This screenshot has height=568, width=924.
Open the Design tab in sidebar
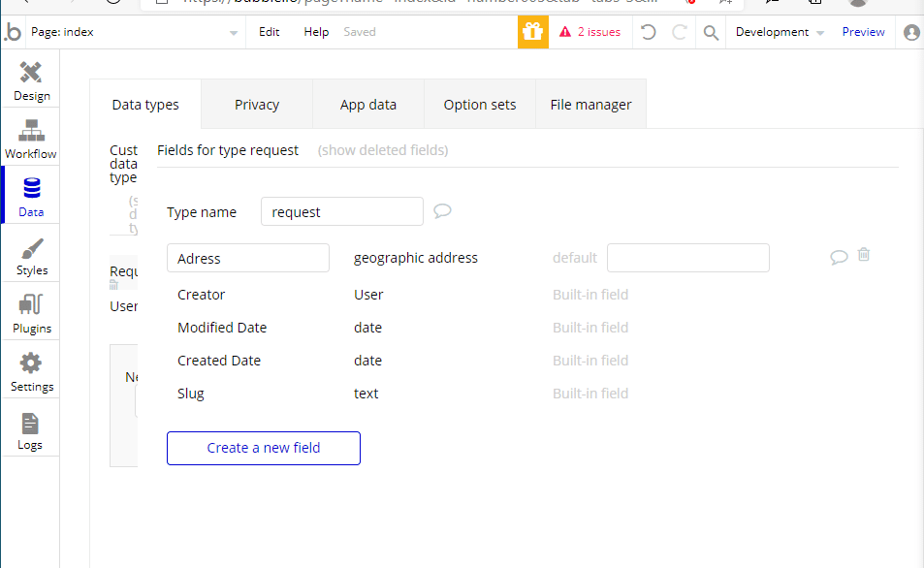pyautogui.click(x=31, y=81)
